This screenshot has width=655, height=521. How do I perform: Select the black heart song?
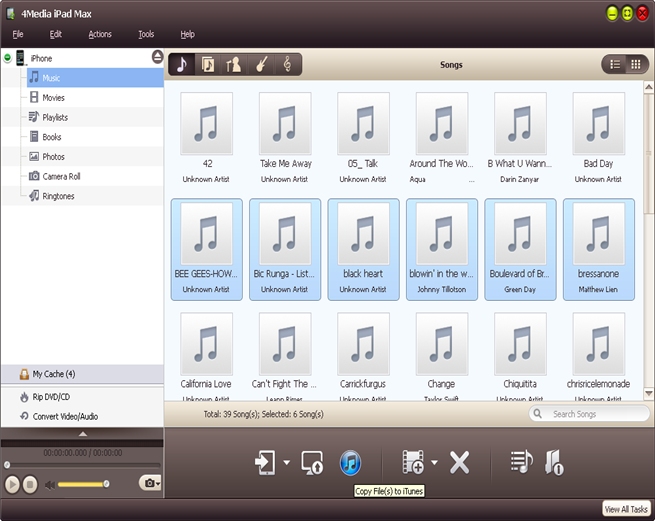click(x=363, y=249)
